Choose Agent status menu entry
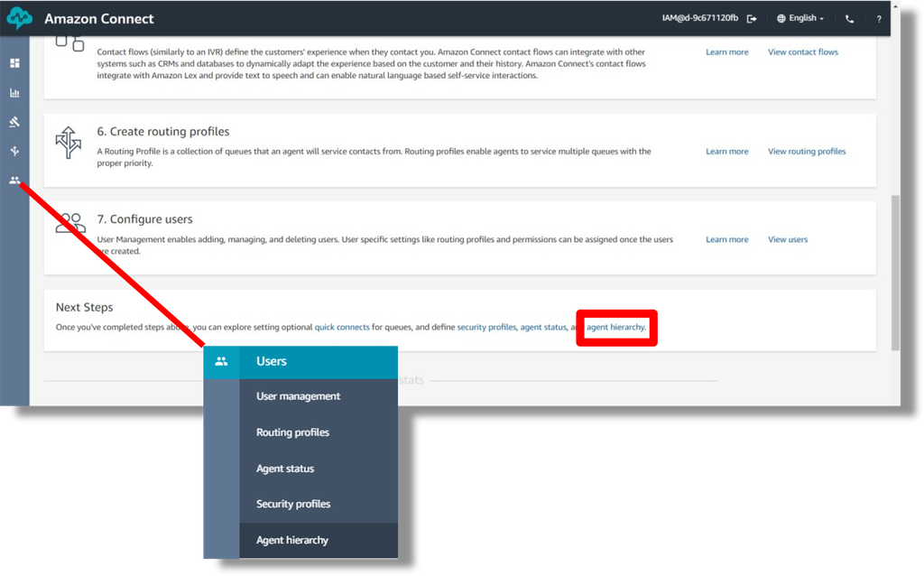The height and width of the screenshot is (576, 924). [285, 469]
